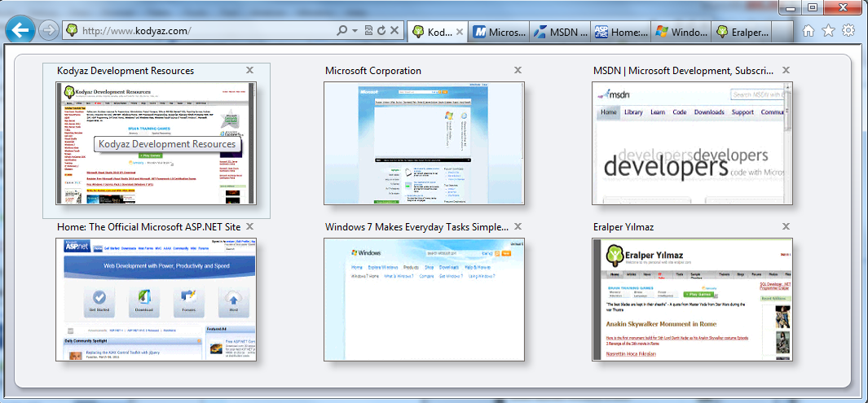Click the 'Kodyaz Development Resources' title text
Viewport: 868px width, 403px height.
126,71
